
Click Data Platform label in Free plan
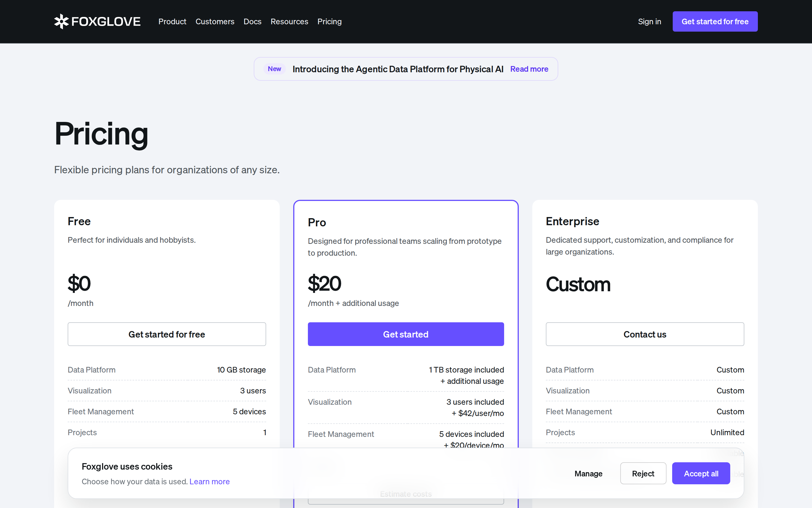91,370
